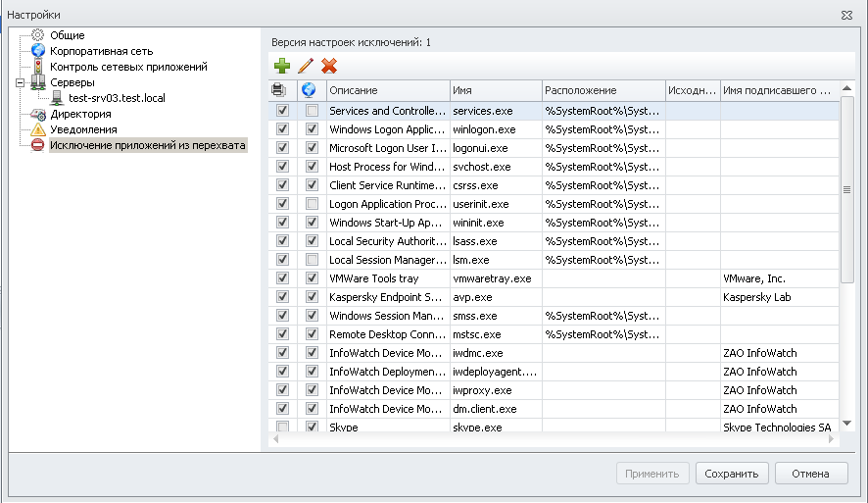
Task: Click the green plus add exclusion icon
Action: pyautogui.click(x=282, y=66)
